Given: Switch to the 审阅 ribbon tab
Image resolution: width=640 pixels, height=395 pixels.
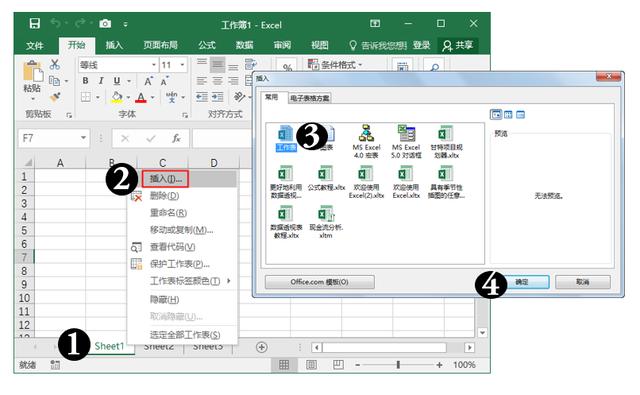Looking at the screenshot, I should [282, 45].
